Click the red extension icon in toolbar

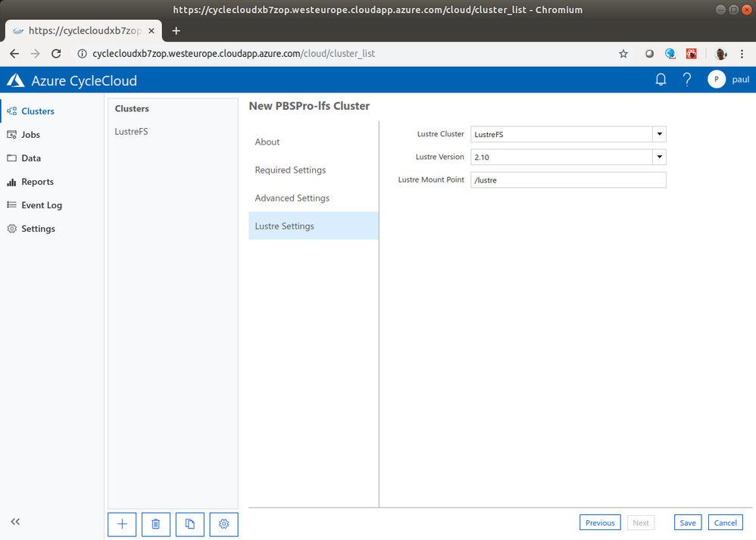click(x=692, y=54)
